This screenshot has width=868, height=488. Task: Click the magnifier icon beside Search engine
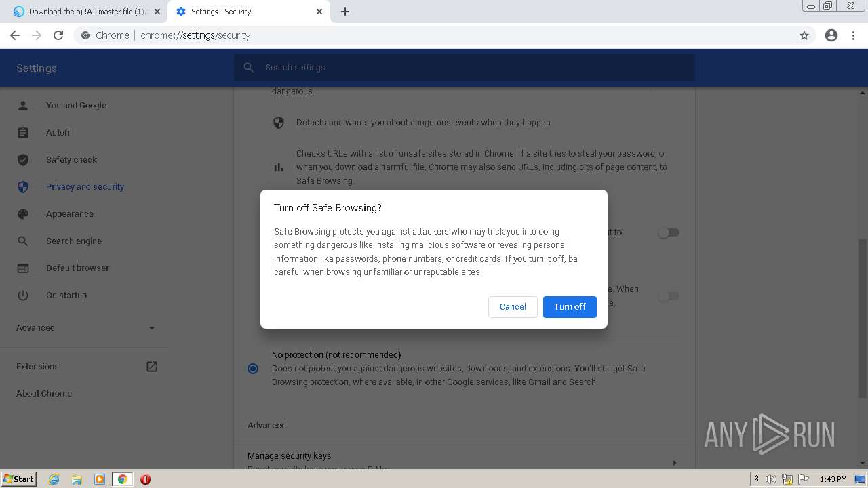(x=23, y=241)
